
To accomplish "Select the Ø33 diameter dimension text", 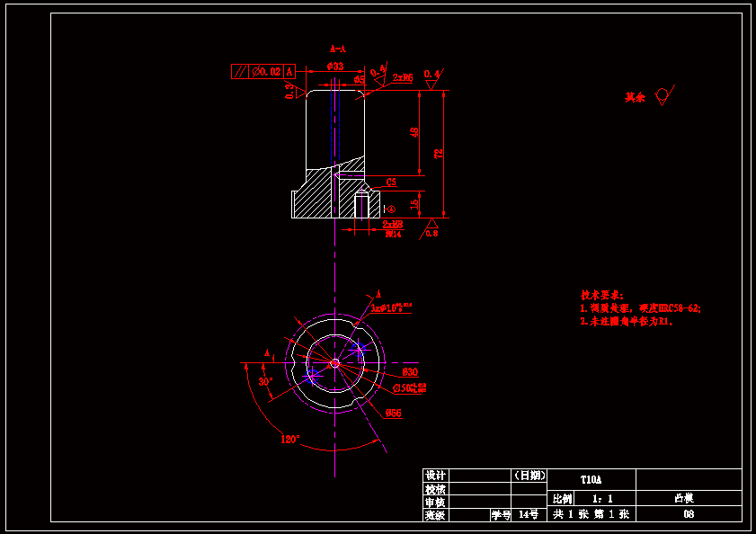I will point(334,67).
